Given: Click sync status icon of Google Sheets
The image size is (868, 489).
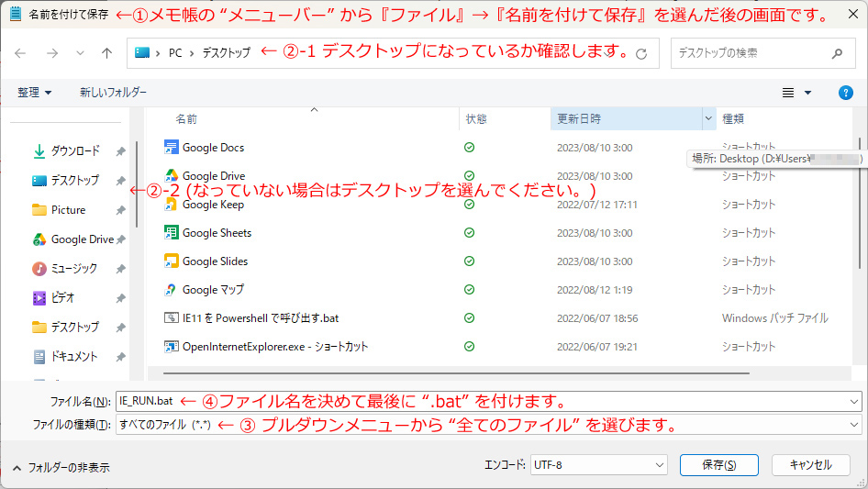Looking at the screenshot, I should (470, 233).
